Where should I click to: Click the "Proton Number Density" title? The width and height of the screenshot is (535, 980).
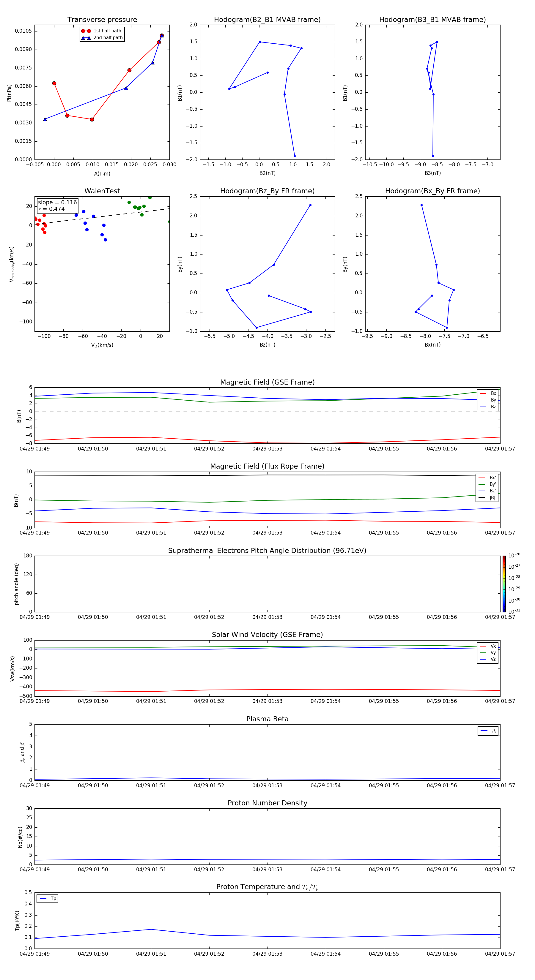click(267, 803)
